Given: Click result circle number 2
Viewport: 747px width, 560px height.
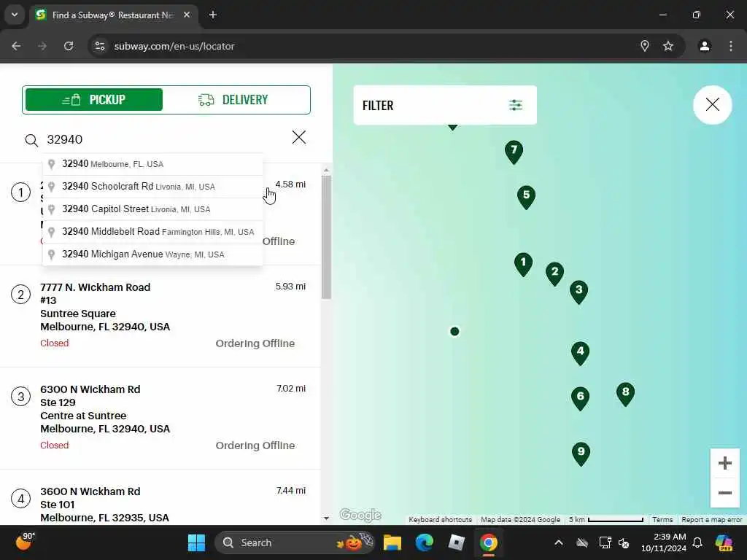Looking at the screenshot, I should pos(20,295).
